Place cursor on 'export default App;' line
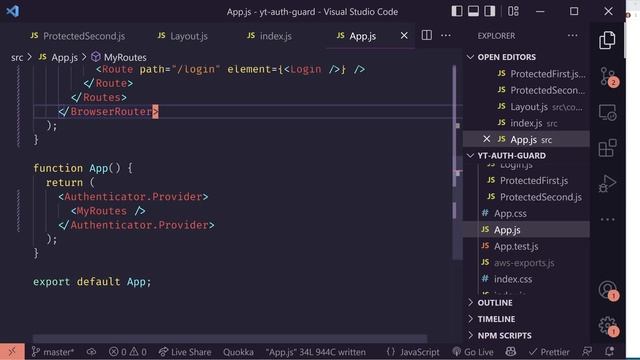The image size is (640, 360). point(92,282)
